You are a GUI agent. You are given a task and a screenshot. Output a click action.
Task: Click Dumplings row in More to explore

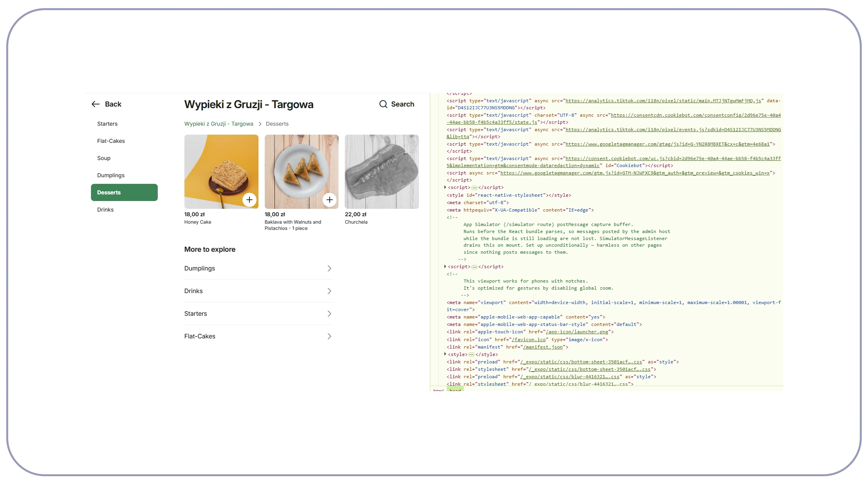258,269
